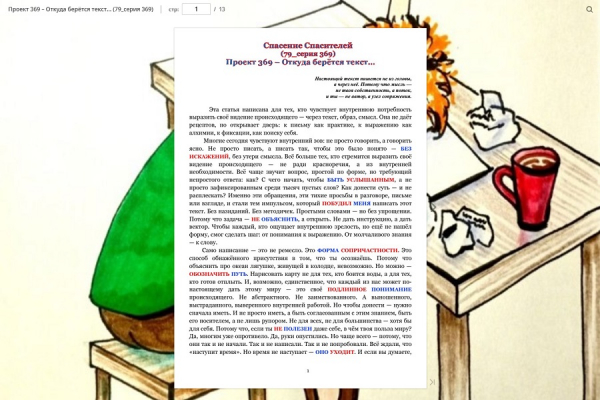Click the page number input field

(x=196, y=9)
